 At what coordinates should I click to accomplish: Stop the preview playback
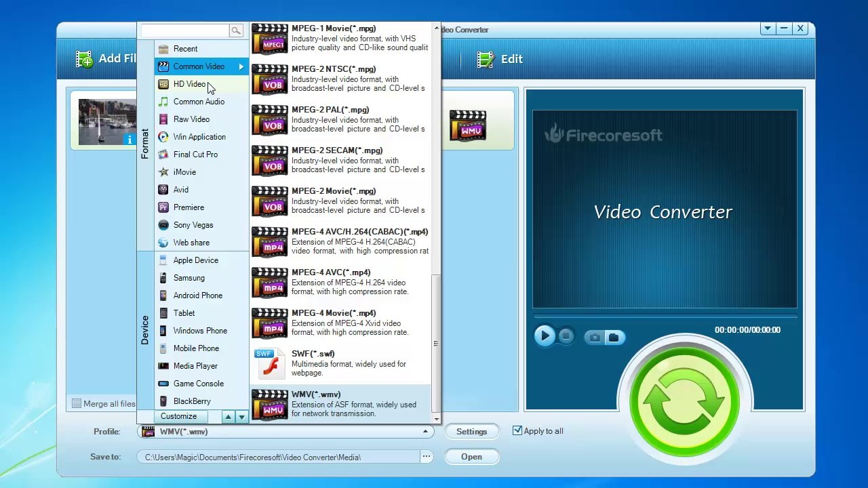click(567, 336)
